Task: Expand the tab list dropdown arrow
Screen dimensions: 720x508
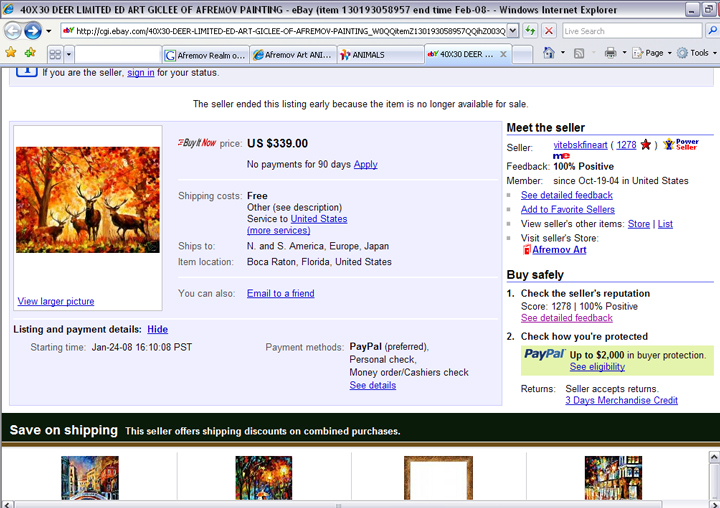Action: (x=68, y=55)
